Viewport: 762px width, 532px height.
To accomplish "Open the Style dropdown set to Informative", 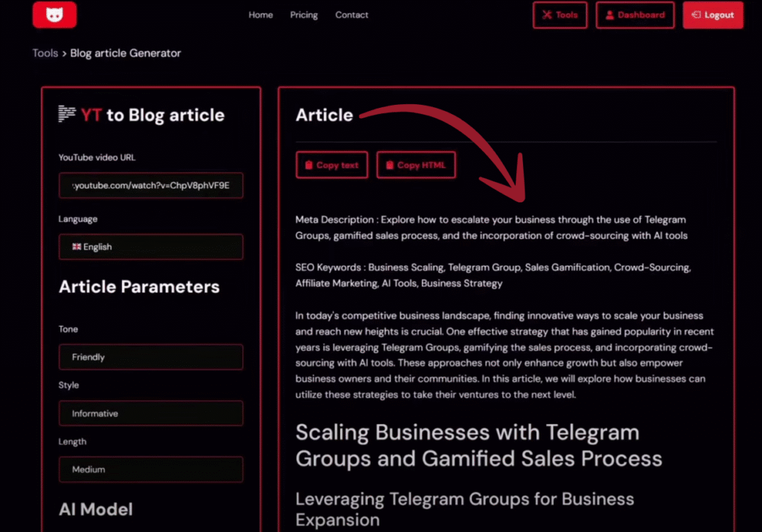I will coord(151,413).
